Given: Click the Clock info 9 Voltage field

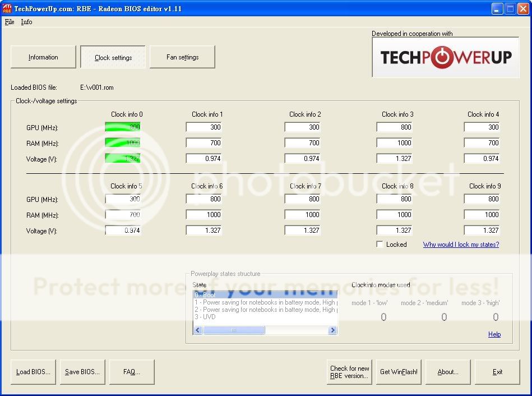Looking at the screenshot, I should coord(482,231).
